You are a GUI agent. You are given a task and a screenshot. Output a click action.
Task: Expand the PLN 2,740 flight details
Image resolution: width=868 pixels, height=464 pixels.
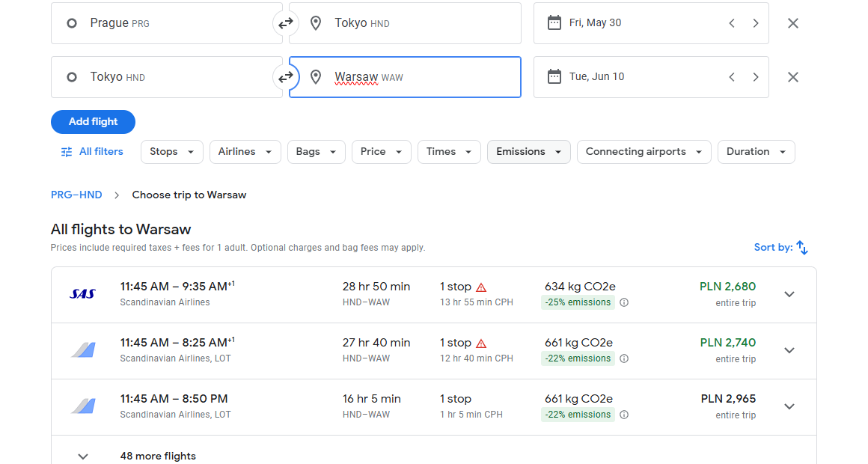pos(789,350)
